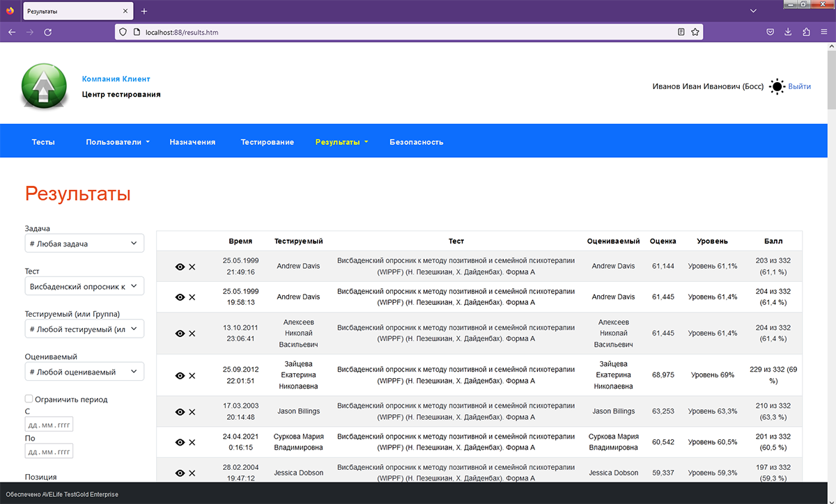Click the green arrow company logo

click(x=45, y=86)
